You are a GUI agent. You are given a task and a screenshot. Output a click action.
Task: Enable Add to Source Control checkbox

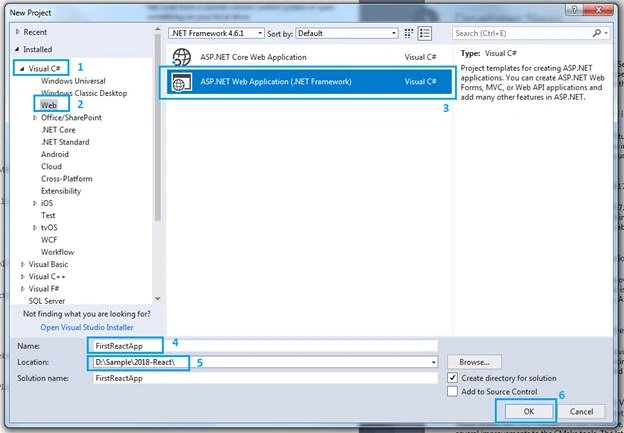click(x=452, y=391)
